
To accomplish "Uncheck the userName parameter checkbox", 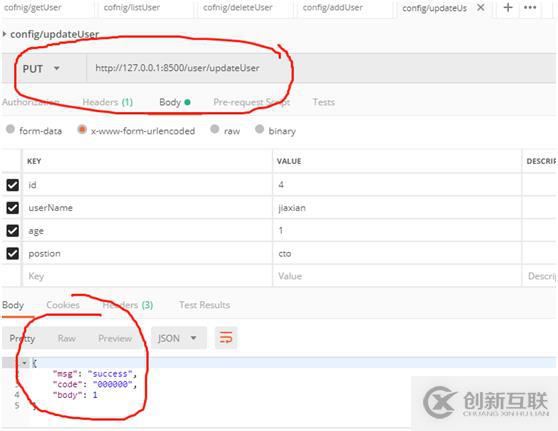I will (x=12, y=207).
